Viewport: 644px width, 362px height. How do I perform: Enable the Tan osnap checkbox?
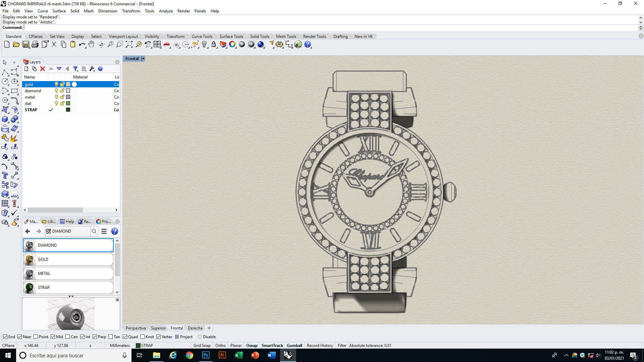[111, 337]
